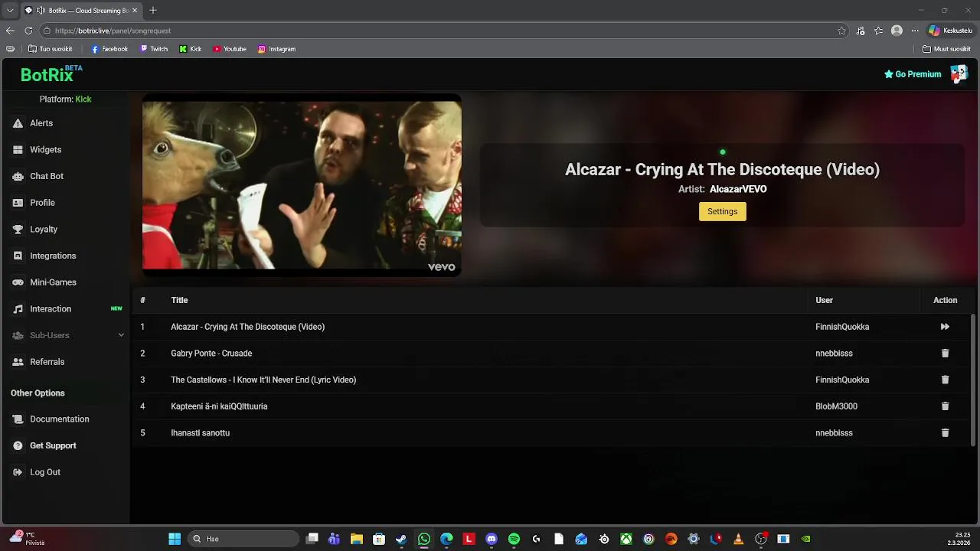Image resolution: width=980 pixels, height=551 pixels.
Task: Click user BlobM3000 in the table
Action: tap(836, 406)
